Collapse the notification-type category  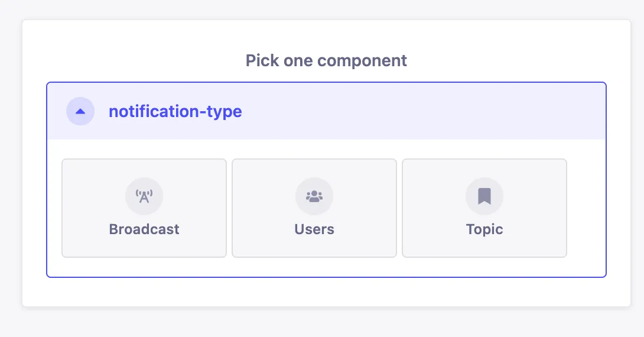point(80,111)
